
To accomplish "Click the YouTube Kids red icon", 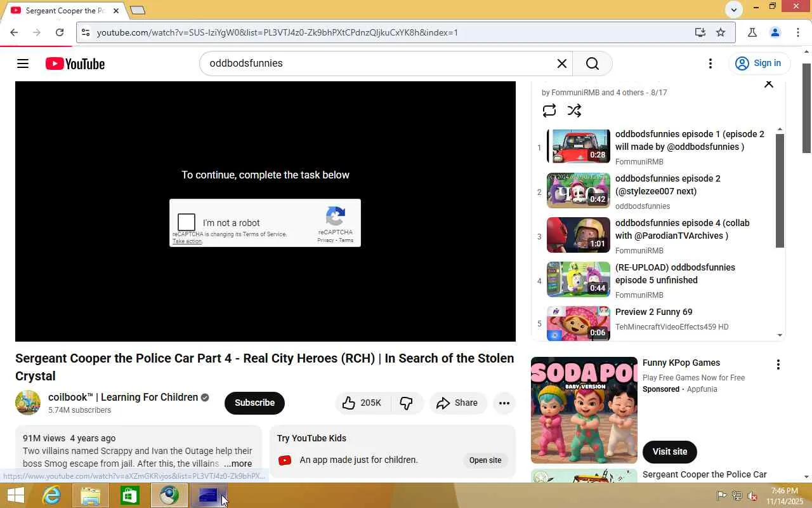I will point(285,460).
